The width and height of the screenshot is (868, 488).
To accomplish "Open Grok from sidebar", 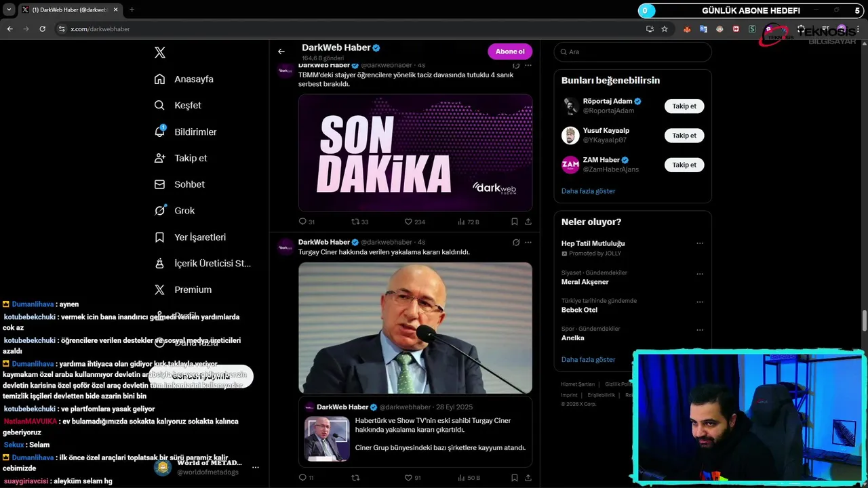I will [174, 211].
